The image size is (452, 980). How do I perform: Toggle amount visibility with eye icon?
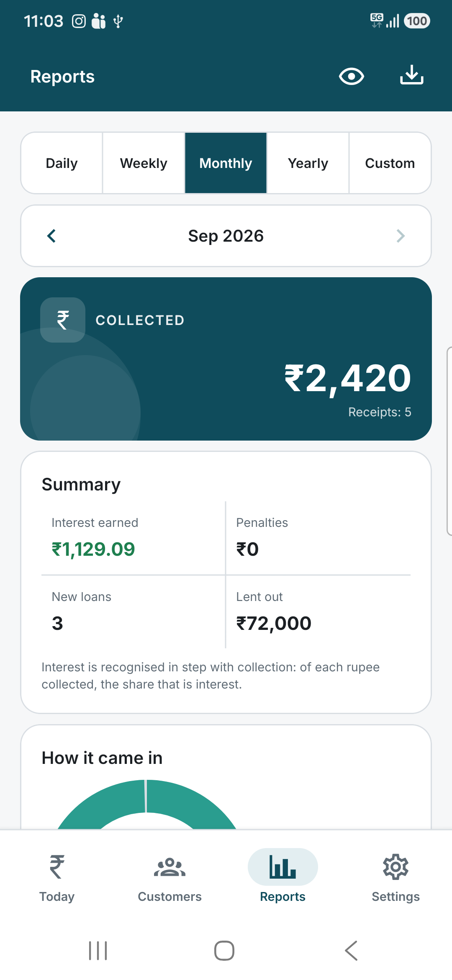coord(351,77)
